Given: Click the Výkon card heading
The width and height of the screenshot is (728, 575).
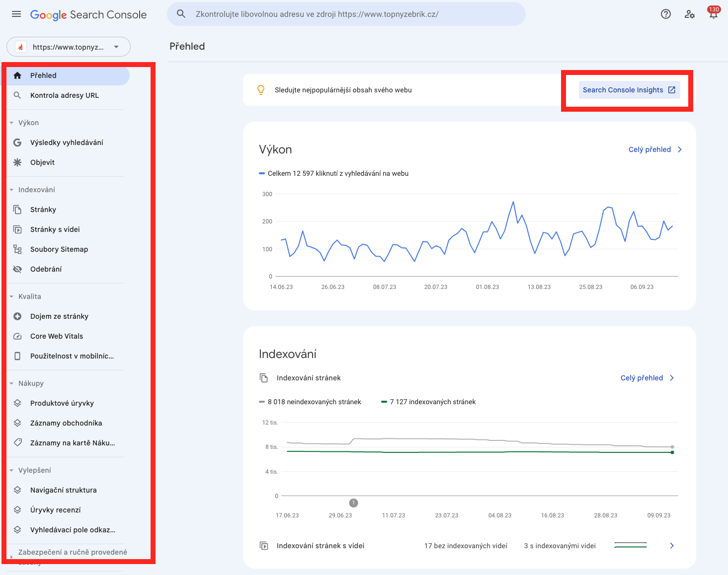Looking at the screenshot, I should (x=275, y=149).
